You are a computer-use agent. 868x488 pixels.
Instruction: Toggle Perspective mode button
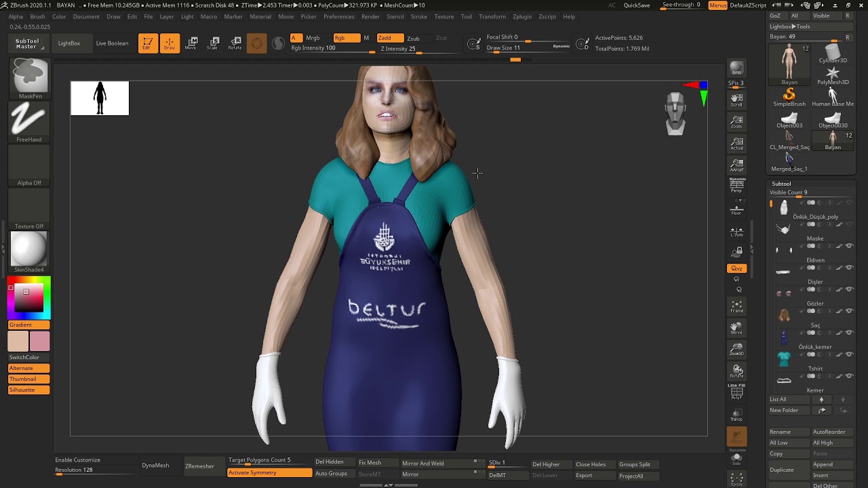(x=736, y=186)
